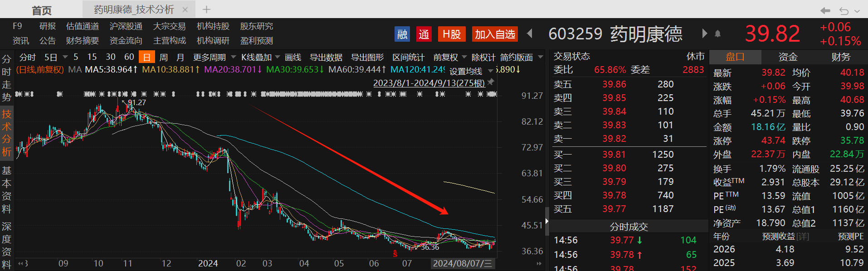The width and height of the screenshot is (868, 271).
Task: Select the 月 monthly period
Action: (180, 57)
